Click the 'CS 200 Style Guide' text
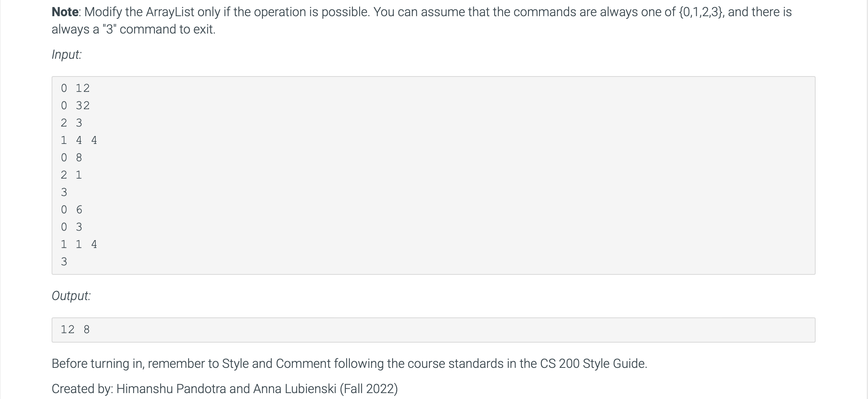Image resolution: width=868 pixels, height=399 pixels. point(593,364)
